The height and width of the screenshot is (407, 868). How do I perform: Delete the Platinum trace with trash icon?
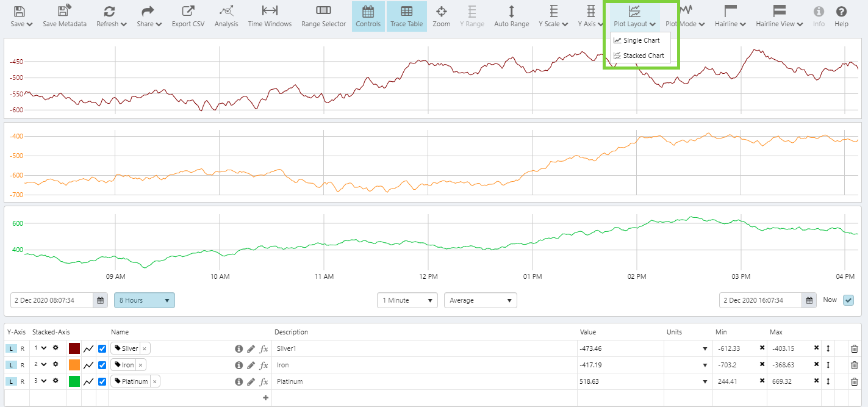click(x=854, y=381)
